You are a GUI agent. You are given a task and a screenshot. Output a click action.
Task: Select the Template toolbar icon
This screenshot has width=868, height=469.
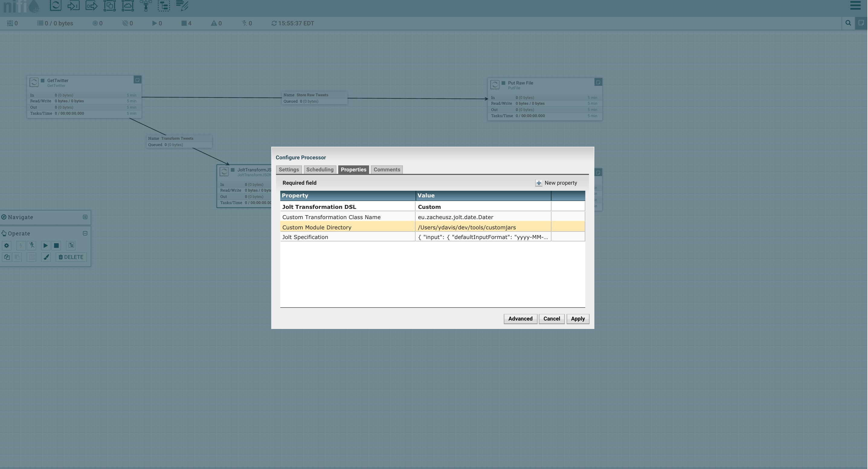point(164,5)
